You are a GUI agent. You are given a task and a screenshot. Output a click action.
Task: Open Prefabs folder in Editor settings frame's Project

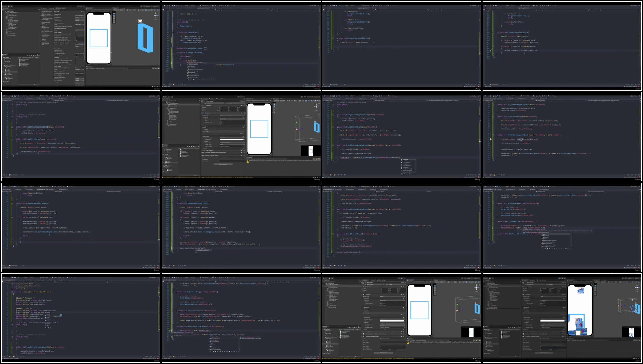coord(8,69)
